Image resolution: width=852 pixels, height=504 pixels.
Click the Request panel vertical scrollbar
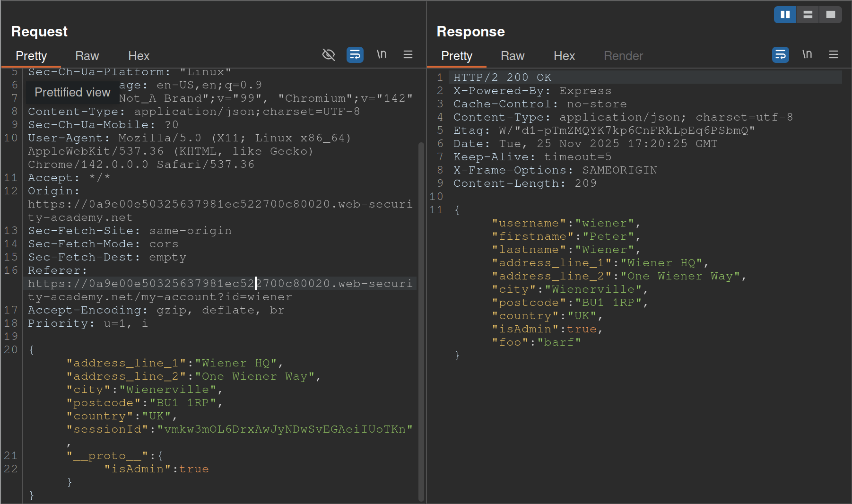[x=421, y=322]
